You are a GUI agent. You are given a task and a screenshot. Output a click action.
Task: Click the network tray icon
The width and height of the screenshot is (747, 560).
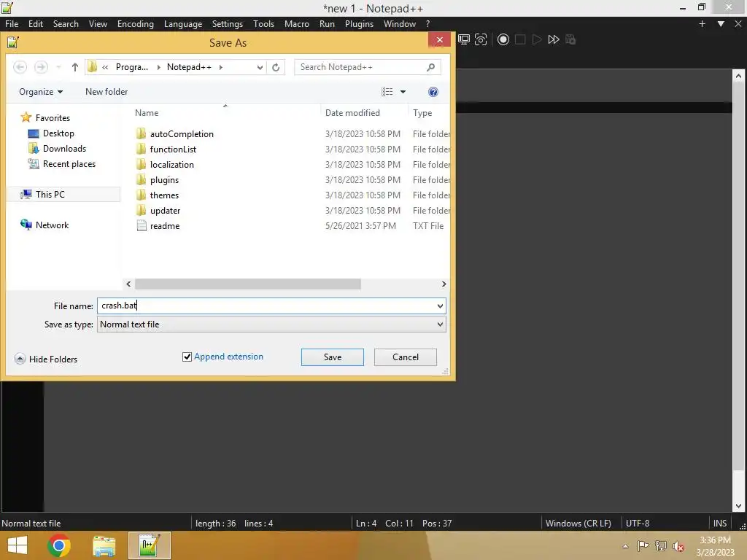pos(661,545)
